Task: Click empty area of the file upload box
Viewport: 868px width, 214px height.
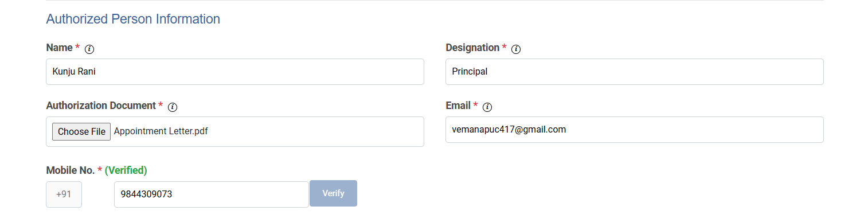Action: pyautogui.click(x=315, y=131)
